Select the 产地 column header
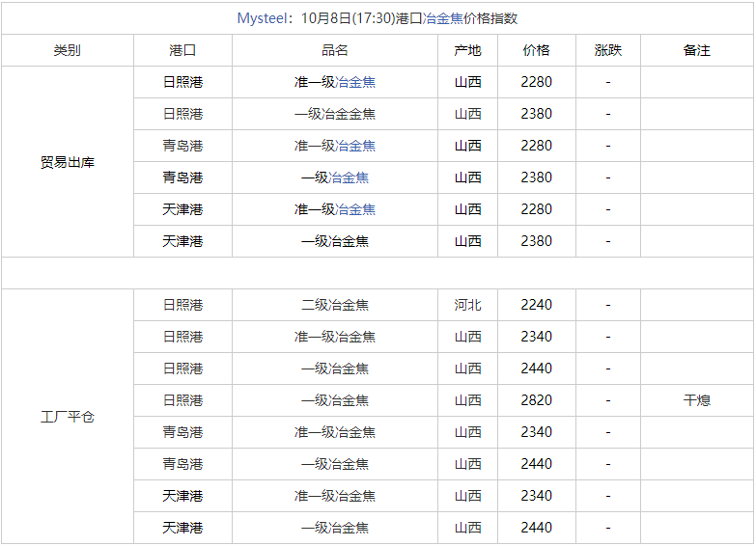 pos(467,50)
